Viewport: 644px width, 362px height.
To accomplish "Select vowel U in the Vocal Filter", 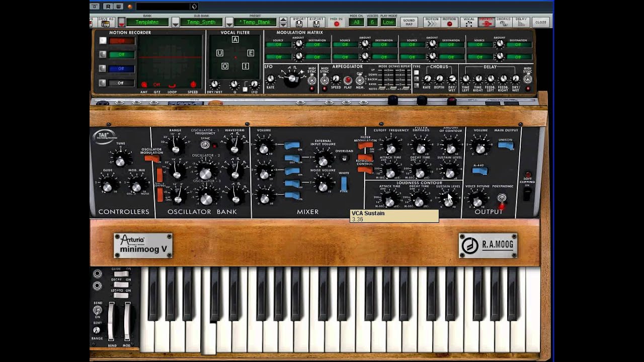I will click(x=219, y=53).
